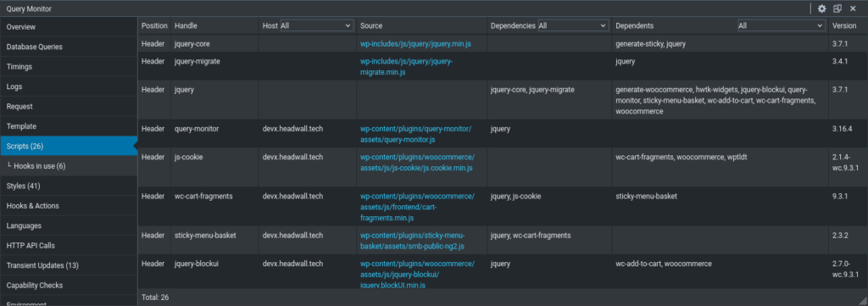868x306 pixels.
Task: Click the Query Monitor title bar text
Action: [28, 8]
